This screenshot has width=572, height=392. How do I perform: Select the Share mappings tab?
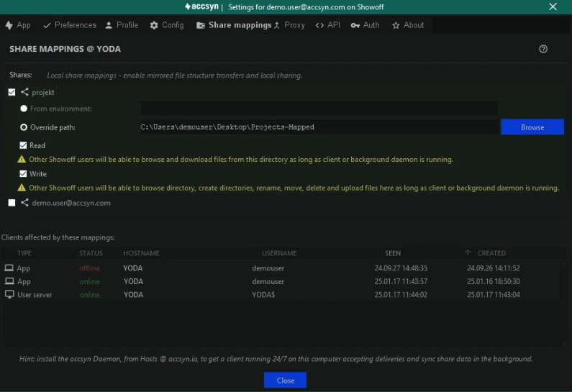pyautogui.click(x=234, y=25)
